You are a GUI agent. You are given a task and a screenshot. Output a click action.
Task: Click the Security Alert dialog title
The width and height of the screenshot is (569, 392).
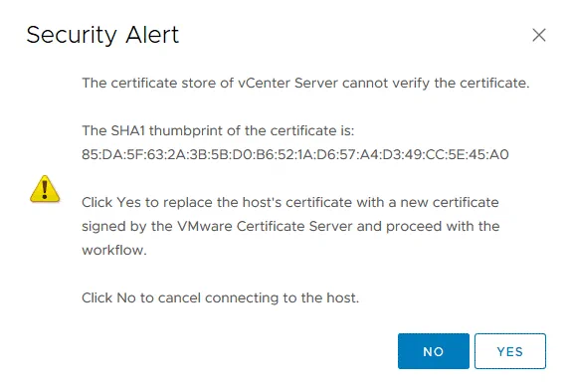coord(102,35)
